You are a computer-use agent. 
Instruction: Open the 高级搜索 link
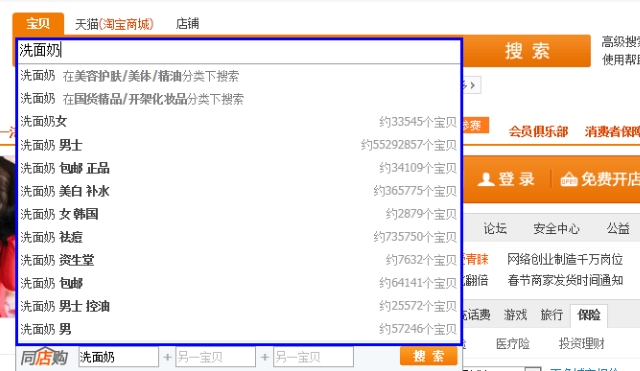(x=620, y=42)
